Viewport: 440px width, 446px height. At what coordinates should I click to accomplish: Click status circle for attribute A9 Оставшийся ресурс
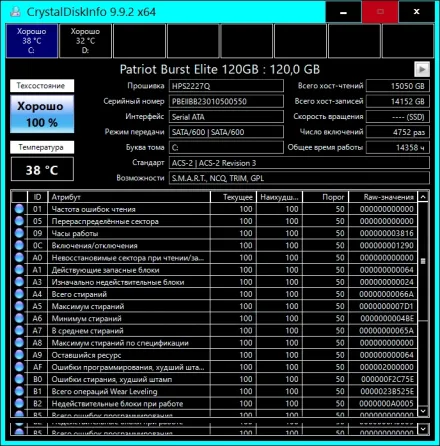[19, 355]
